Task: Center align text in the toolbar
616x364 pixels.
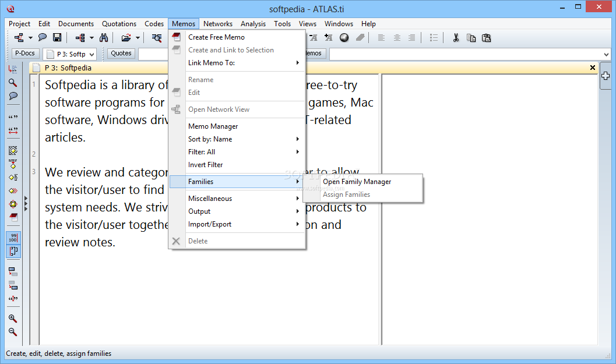Action: (397, 38)
